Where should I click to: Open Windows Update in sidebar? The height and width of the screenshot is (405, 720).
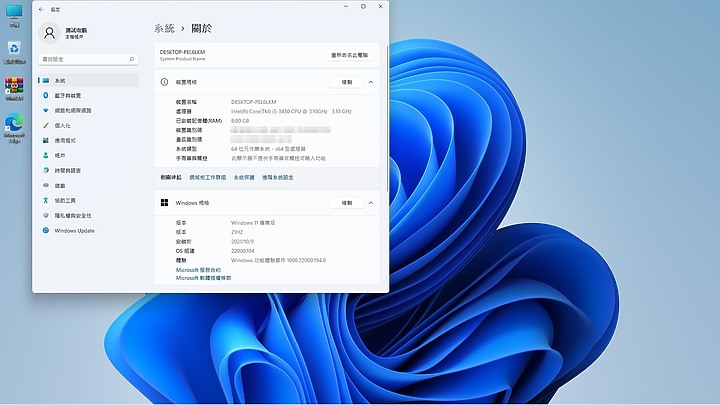point(88,231)
